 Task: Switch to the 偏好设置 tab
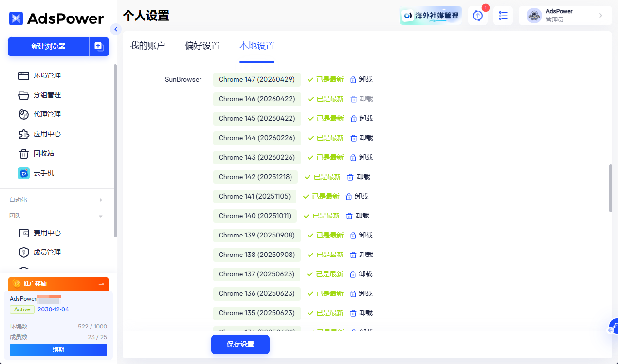tap(202, 46)
